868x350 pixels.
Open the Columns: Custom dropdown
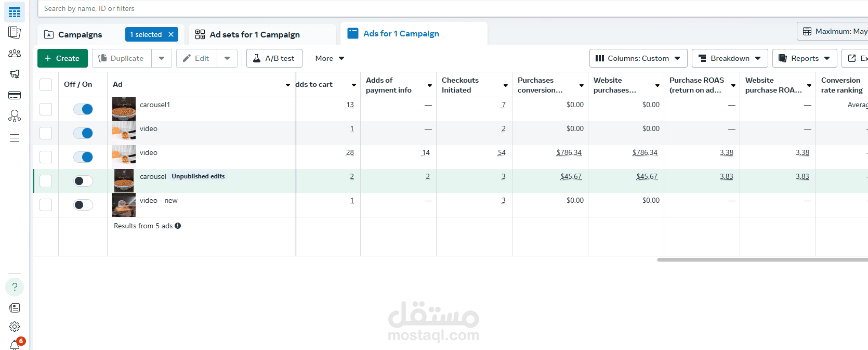click(638, 58)
